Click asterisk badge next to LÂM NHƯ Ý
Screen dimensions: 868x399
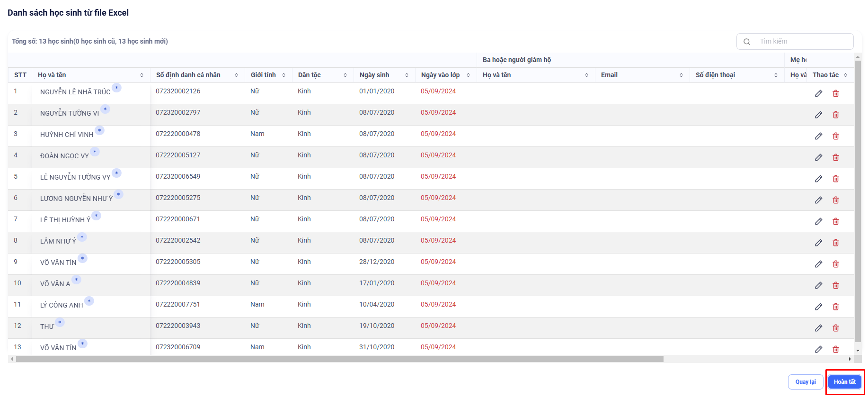82,237
